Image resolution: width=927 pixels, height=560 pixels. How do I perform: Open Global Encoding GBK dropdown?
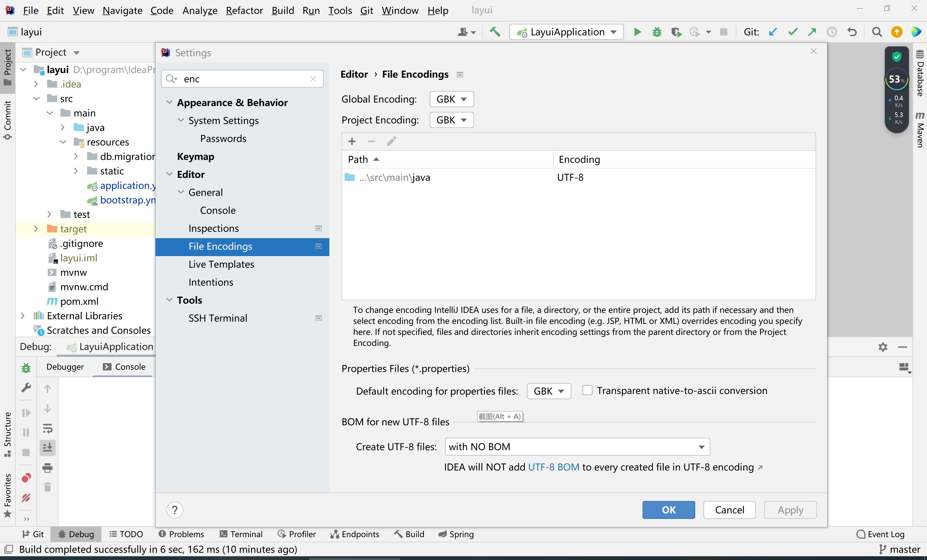point(451,99)
